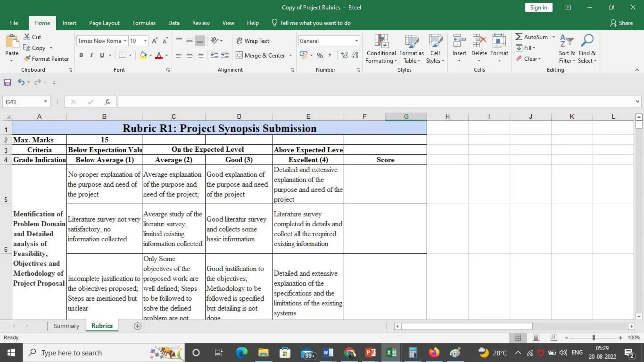
Task: Open the Formulas ribbon tab
Action: tap(144, 23)
